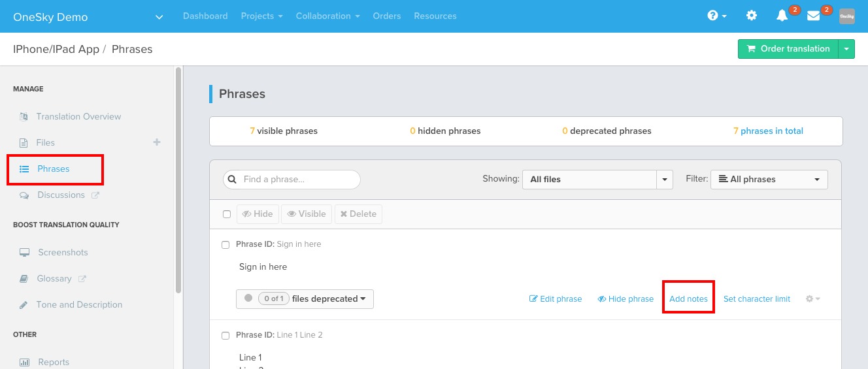Click the Order translation button
The height and width of the screenshot is (369, 868).
[788, 49]
